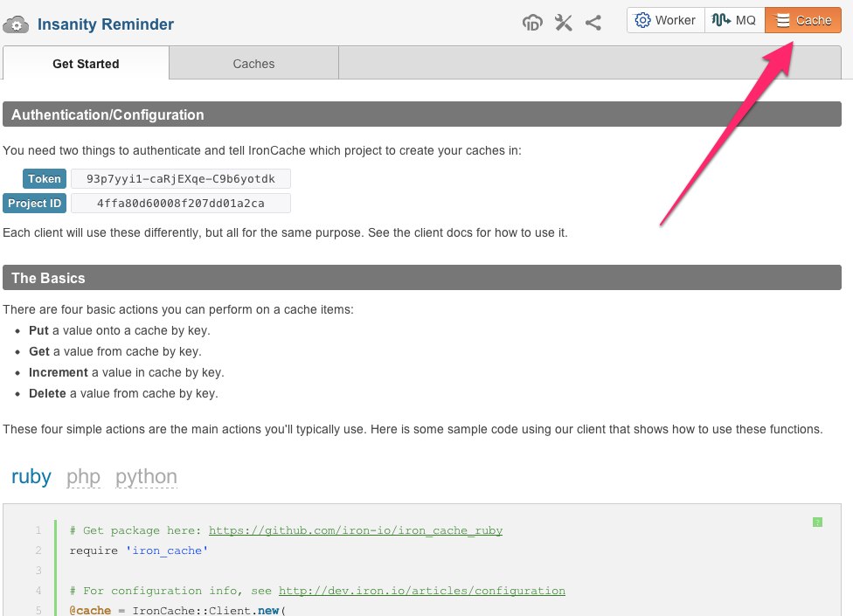Open the Get Started tab
The height and width of the screenshot is (616, 853).
(x=86, y=64)
